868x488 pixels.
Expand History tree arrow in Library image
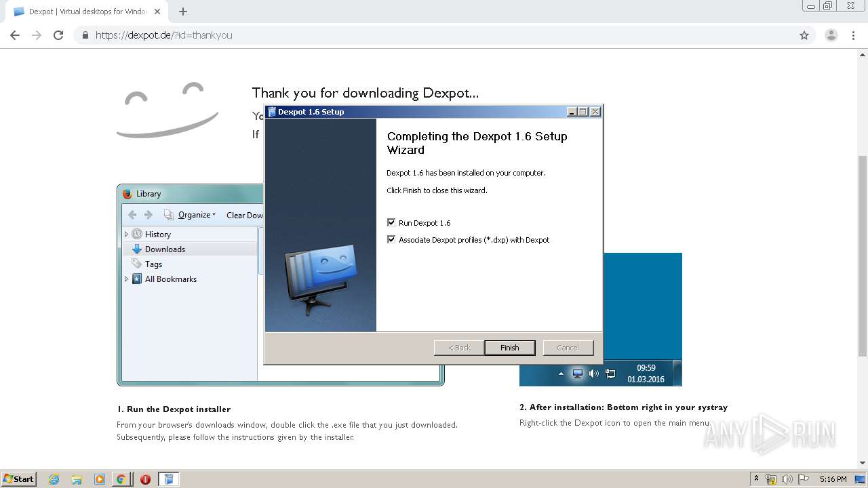pyautogui.click(x=126, y=234)
